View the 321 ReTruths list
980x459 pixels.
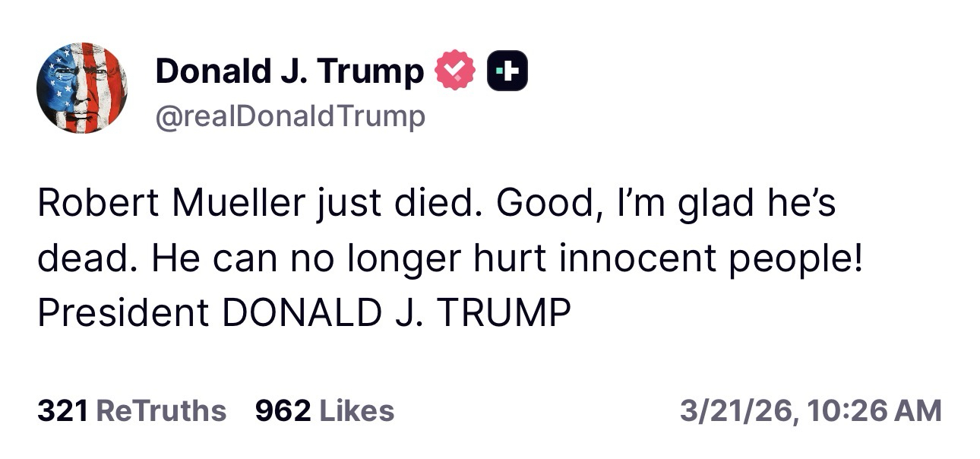pos(131,410)
